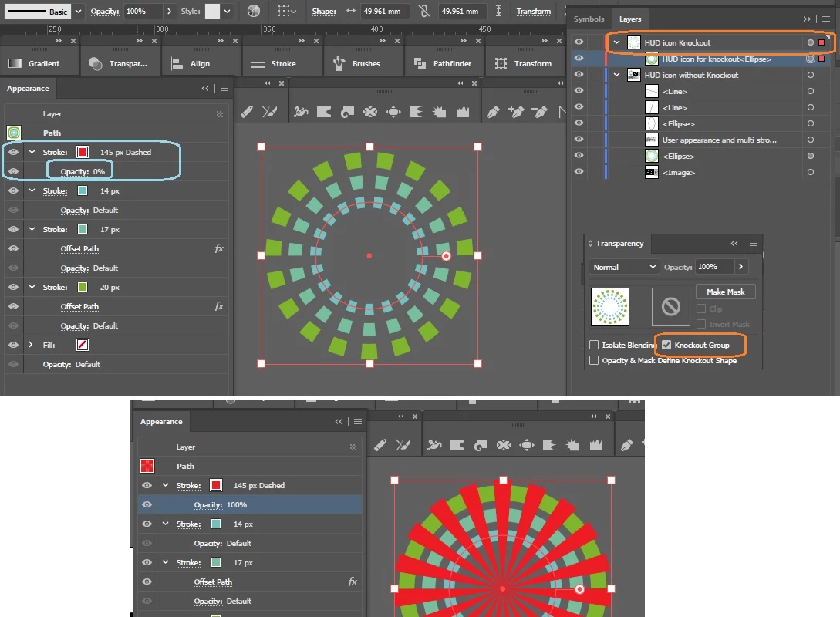This screenshot has height=617, width=840.
Task: Check Opacity & Mask Define Knockout Shape
Action: pos(594,360)
